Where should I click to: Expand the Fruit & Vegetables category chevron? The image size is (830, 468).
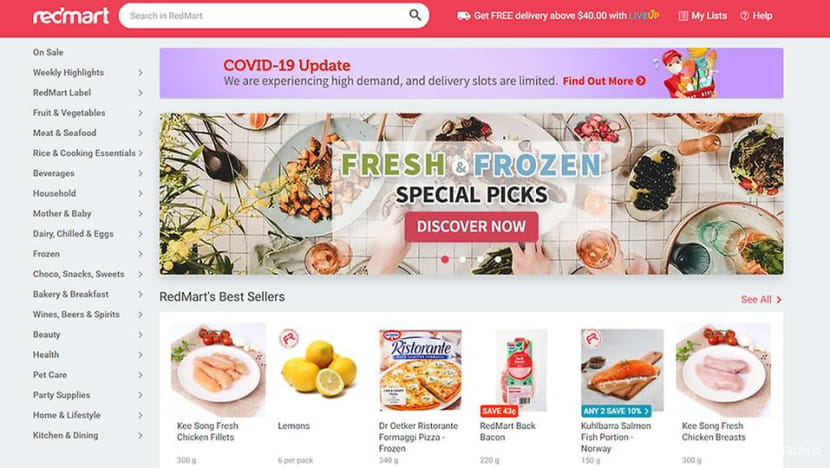click(x=140, y=113)
